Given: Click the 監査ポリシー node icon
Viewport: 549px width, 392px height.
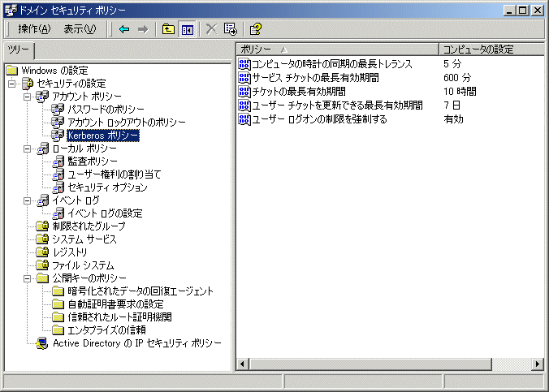Looking at the screenshot, I should point(58,162).
